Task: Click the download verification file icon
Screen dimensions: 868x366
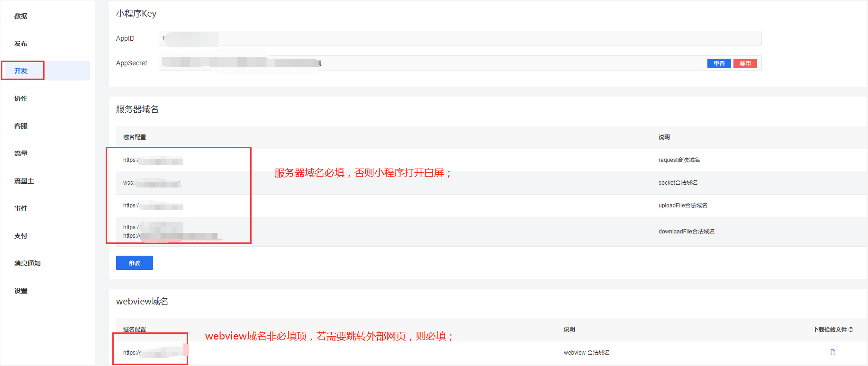Action: coord(832,352)
